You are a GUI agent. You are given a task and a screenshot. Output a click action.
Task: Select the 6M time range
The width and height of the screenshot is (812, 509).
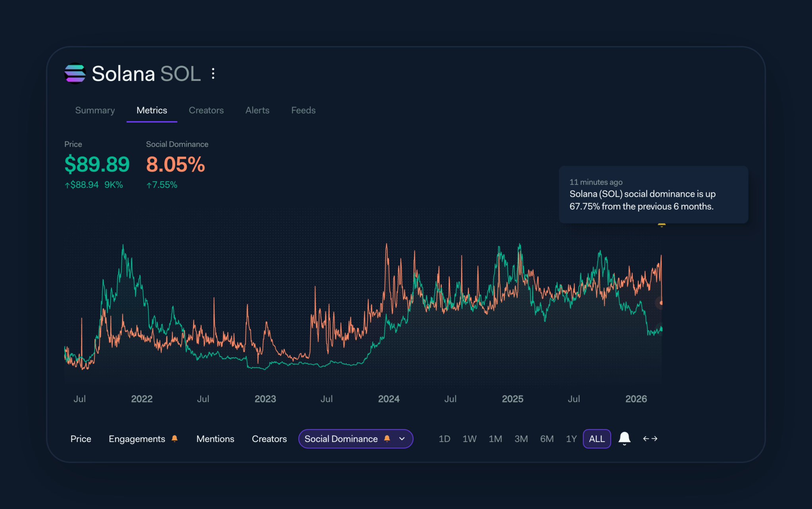coord(547,439)
